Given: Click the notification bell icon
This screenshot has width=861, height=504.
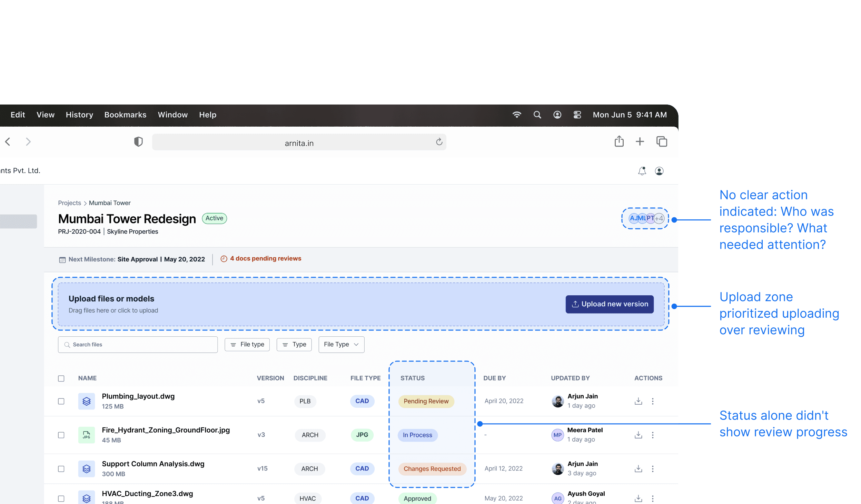Looking at the screenshot, I should click(642, 171).
